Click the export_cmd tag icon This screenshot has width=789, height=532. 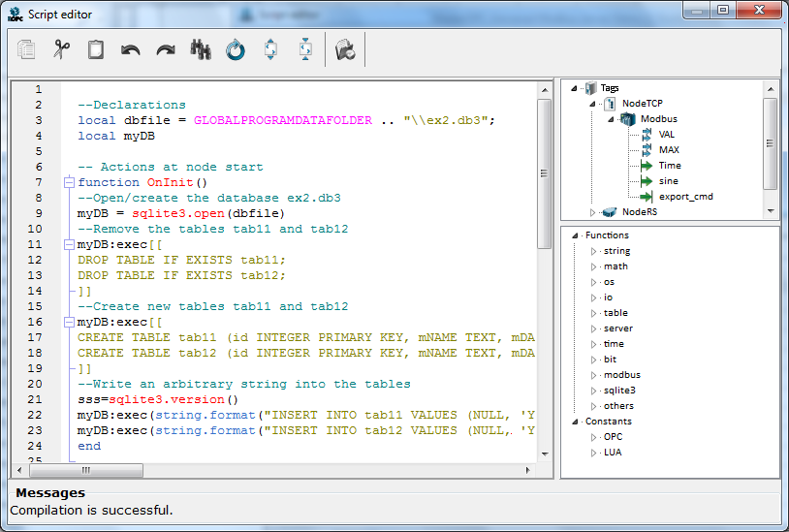pos(647,197)
